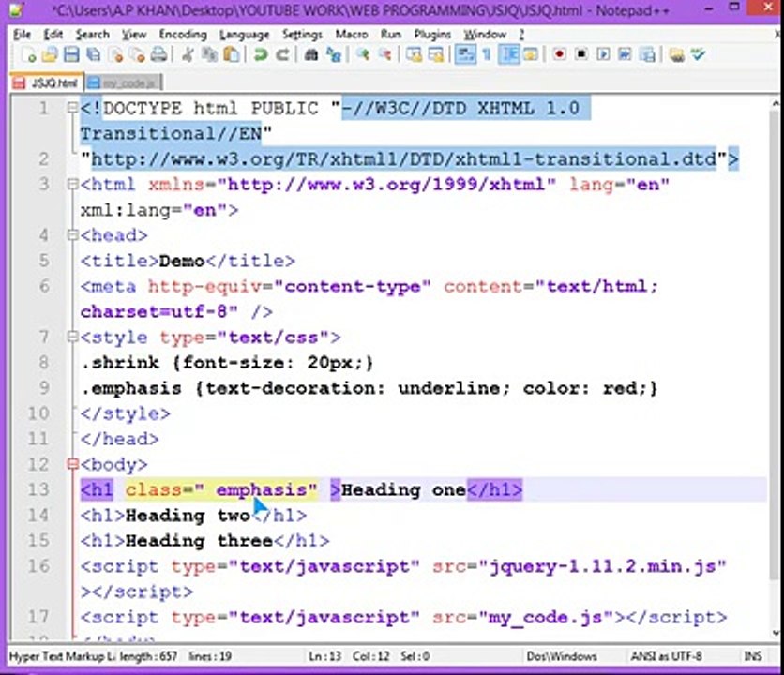Click the vertical scrollbar down arrow
This screenshot has height=675, width=784.
coord(775,633)
